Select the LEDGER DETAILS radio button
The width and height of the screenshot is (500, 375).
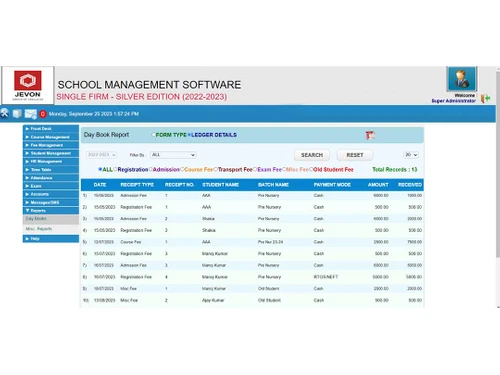(189, 135)
